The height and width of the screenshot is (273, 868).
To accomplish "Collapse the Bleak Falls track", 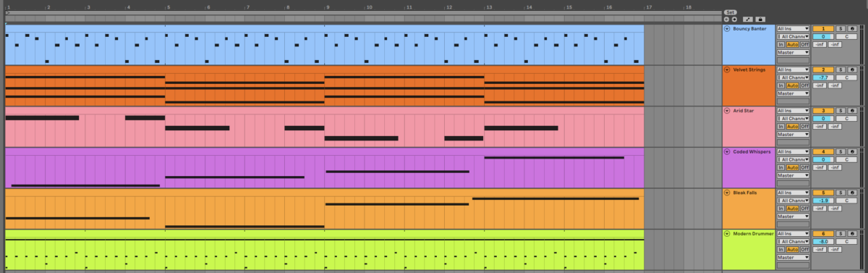I will pos(727,193).
